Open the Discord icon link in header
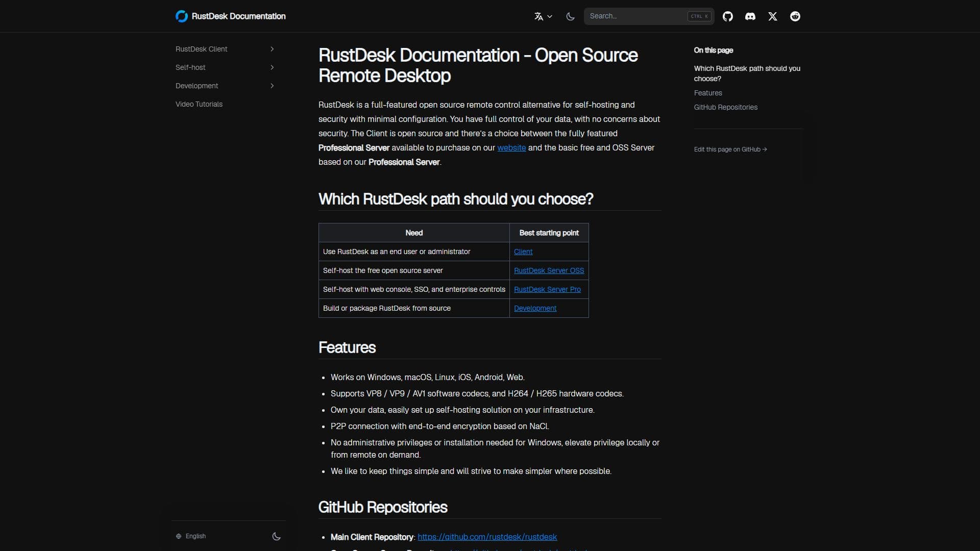This screenshot has width=980, height=551. point(750,16)
